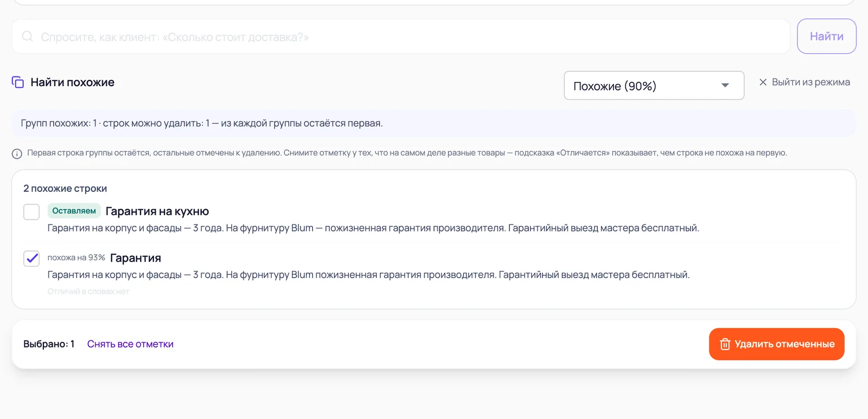This screenshot has height=419, width=868.
Task: Click the «Групп похожих: 1» summary line
Action: (202, 123)
